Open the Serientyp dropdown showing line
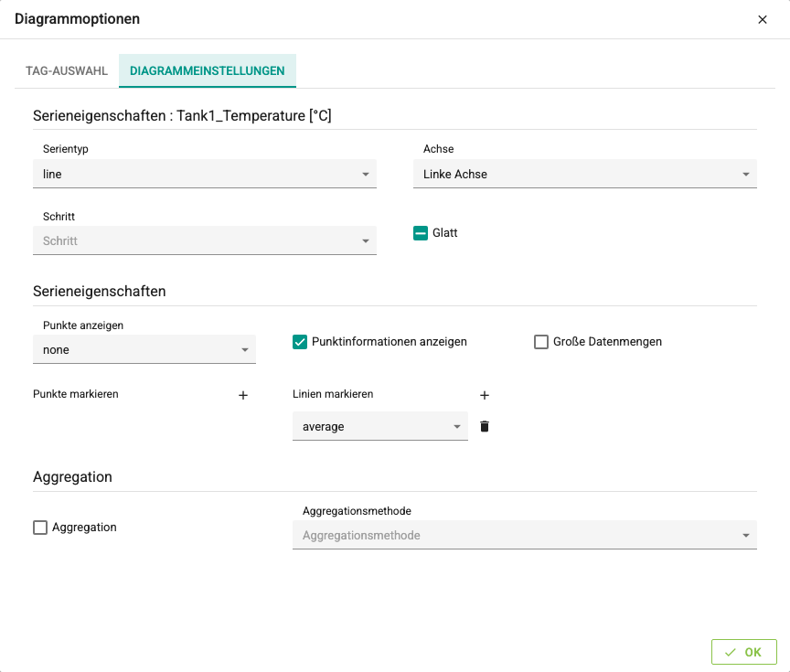The height and width of the screenshot is (672, 790). point(205,174)
